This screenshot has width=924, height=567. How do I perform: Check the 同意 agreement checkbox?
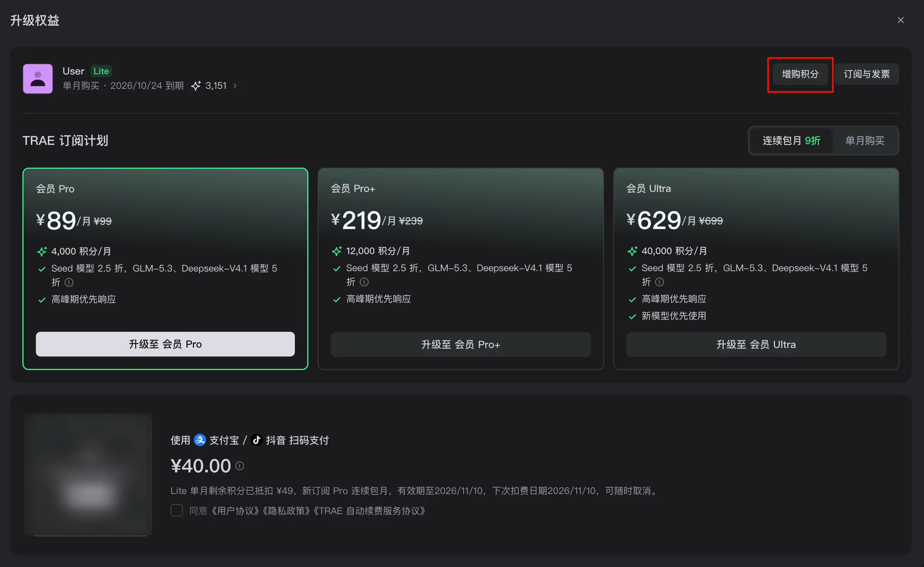pos(177,510)
